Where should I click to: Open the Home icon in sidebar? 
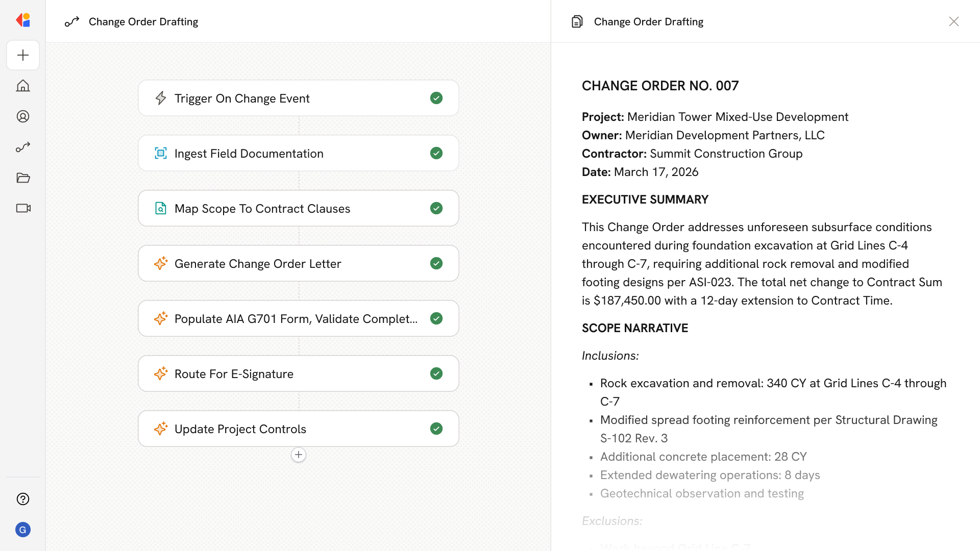point(23,86)
